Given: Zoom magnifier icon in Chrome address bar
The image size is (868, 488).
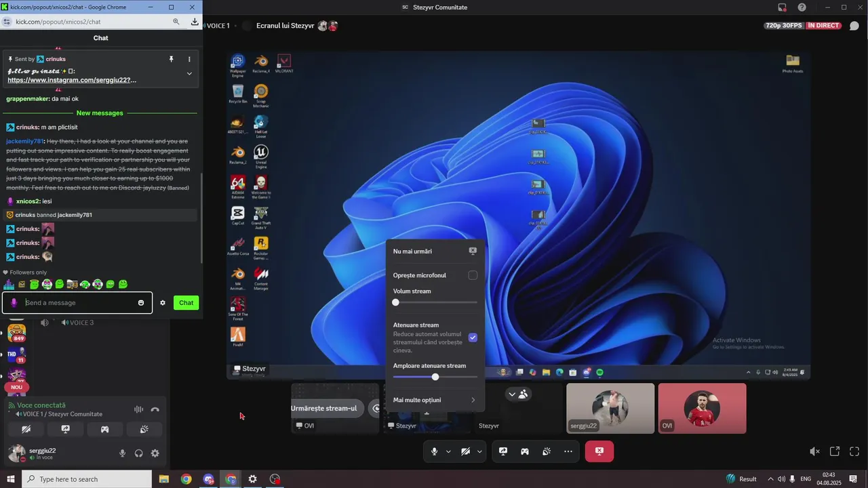Looking at the screenshot, I should pos(176,22).
